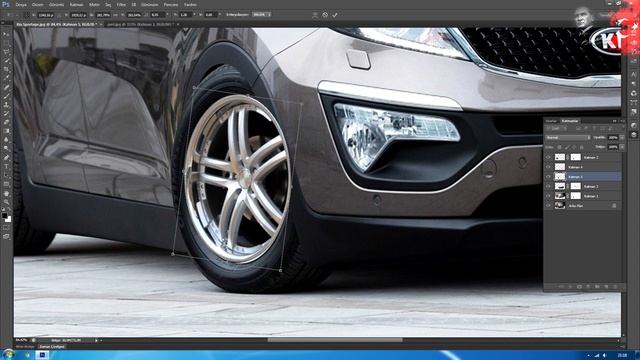Toggle Quick Mask mode
Image resolution: width=640 pixels, height=360 pixels.
[x=6, y=228]
